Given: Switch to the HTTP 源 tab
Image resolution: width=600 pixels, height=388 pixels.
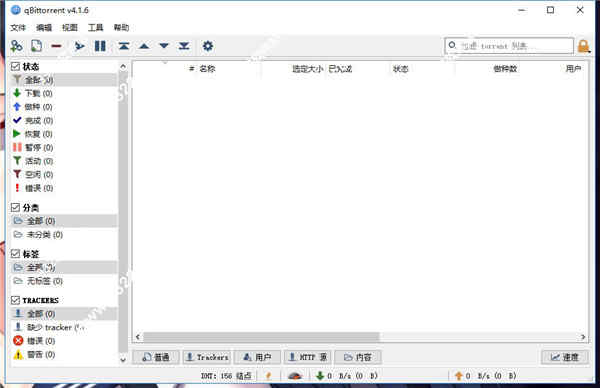Looking at the screenshot, I should [307, 357].
